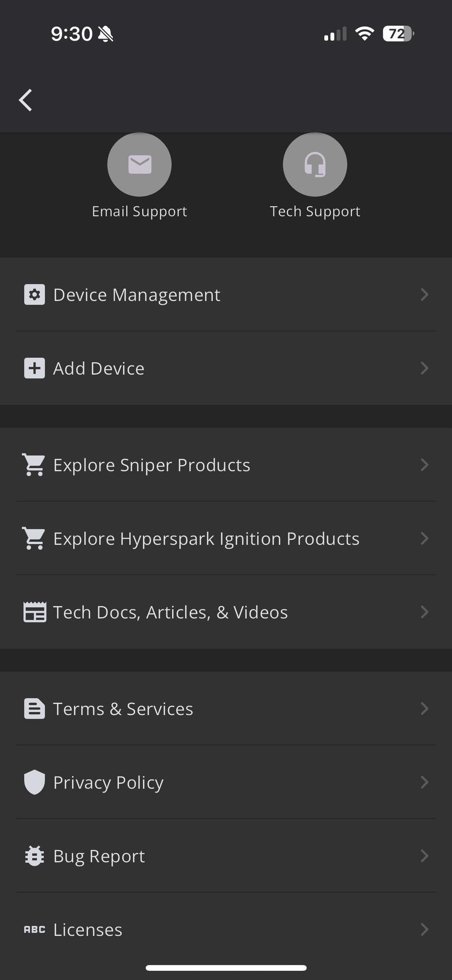Go back using the top-left arrow

point(26,100)
